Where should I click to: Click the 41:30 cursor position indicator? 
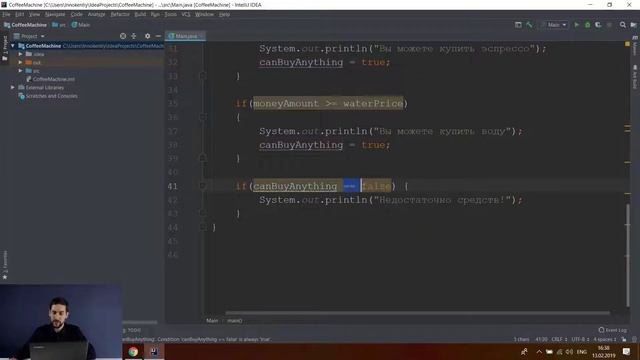[541, 339]
